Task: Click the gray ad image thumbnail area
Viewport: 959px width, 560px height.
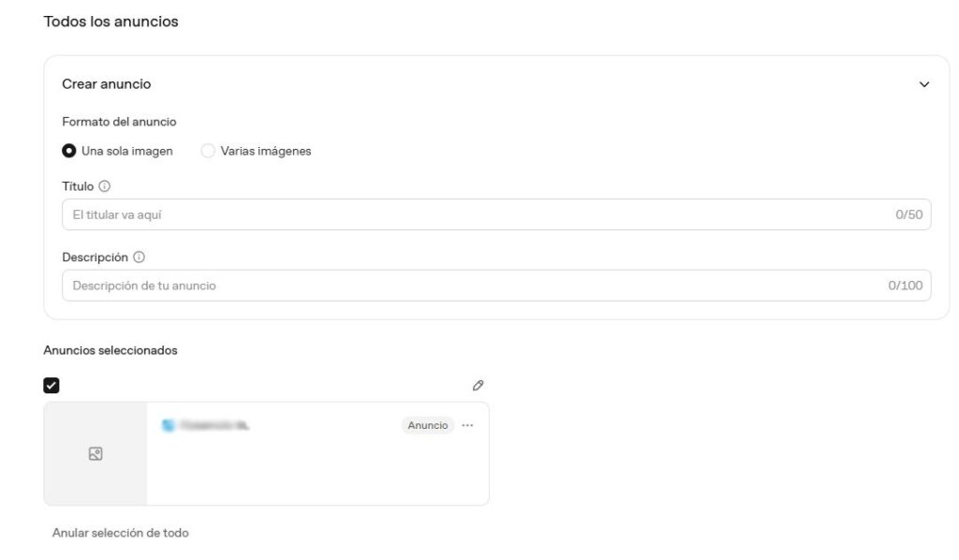Action: pos(96,453)
